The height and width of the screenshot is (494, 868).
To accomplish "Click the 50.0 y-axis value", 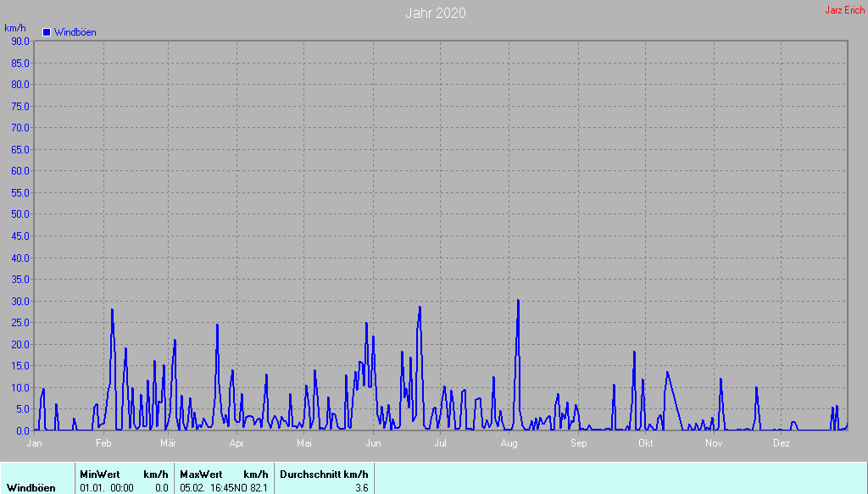I will pos(20,214).
